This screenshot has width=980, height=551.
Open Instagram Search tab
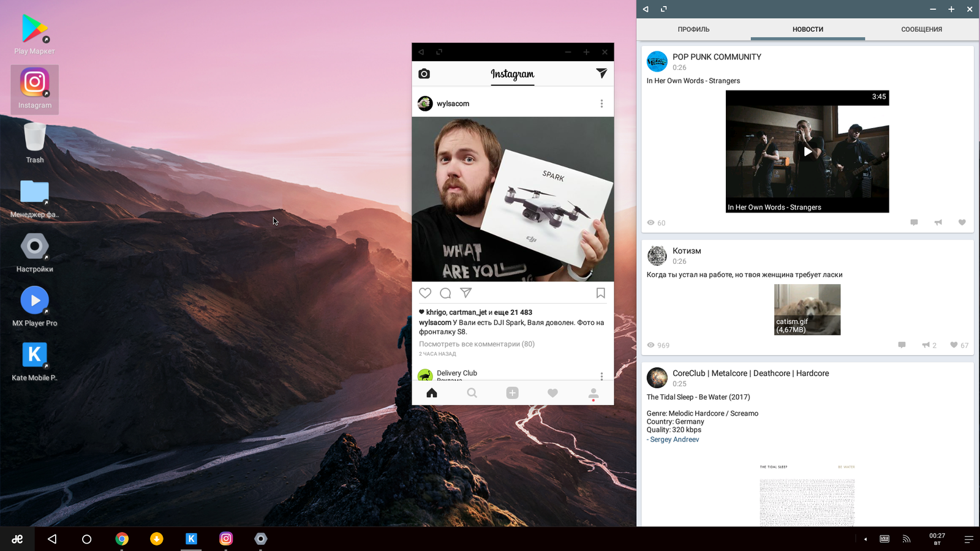[x=472, y=392]
